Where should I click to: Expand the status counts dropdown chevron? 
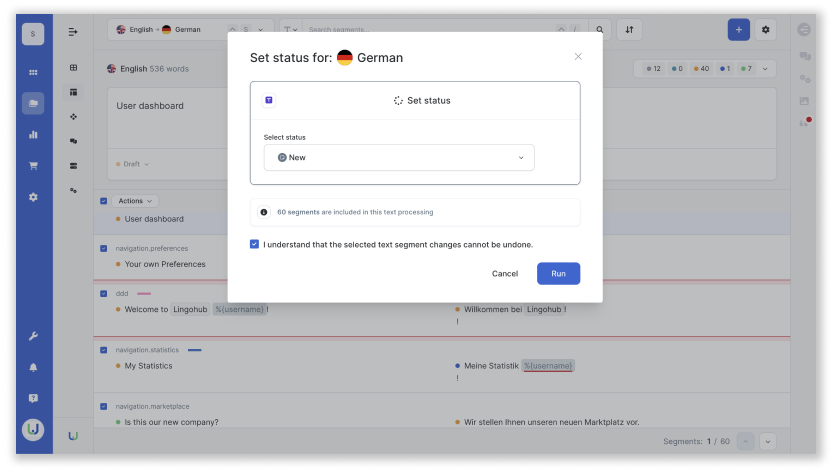(x=765, y=68)
